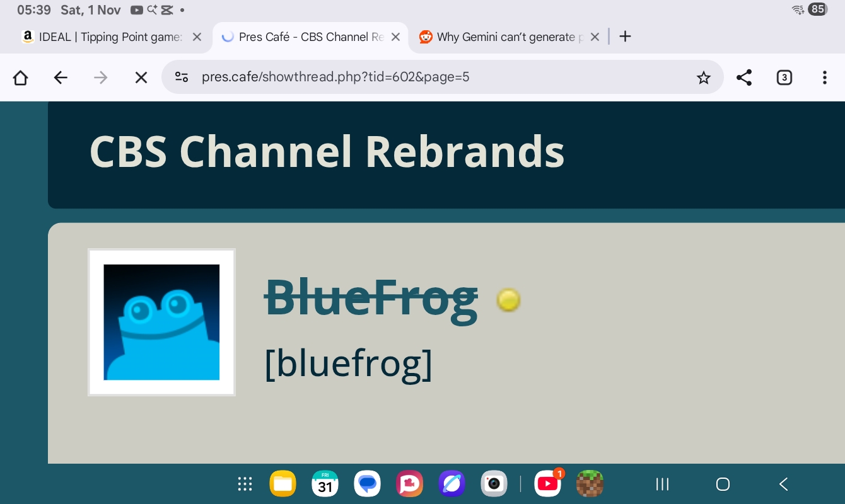Close the IDEAL Tipping Point tab

coord(197,37)
